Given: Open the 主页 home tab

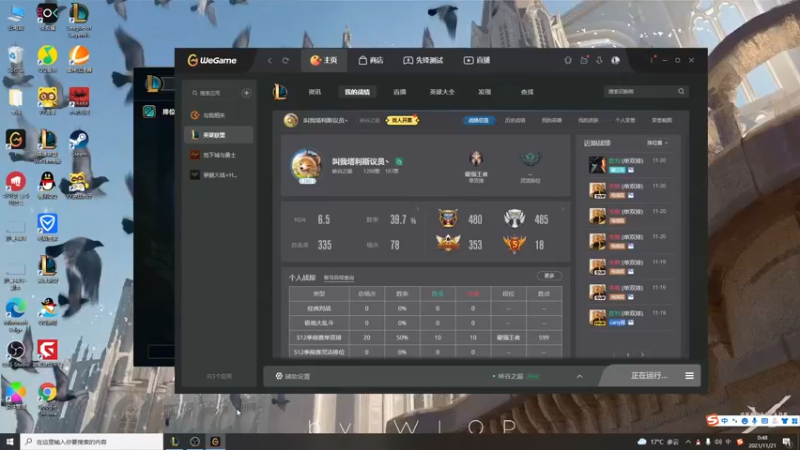Looking at the screenshot, I should (324, 60).
